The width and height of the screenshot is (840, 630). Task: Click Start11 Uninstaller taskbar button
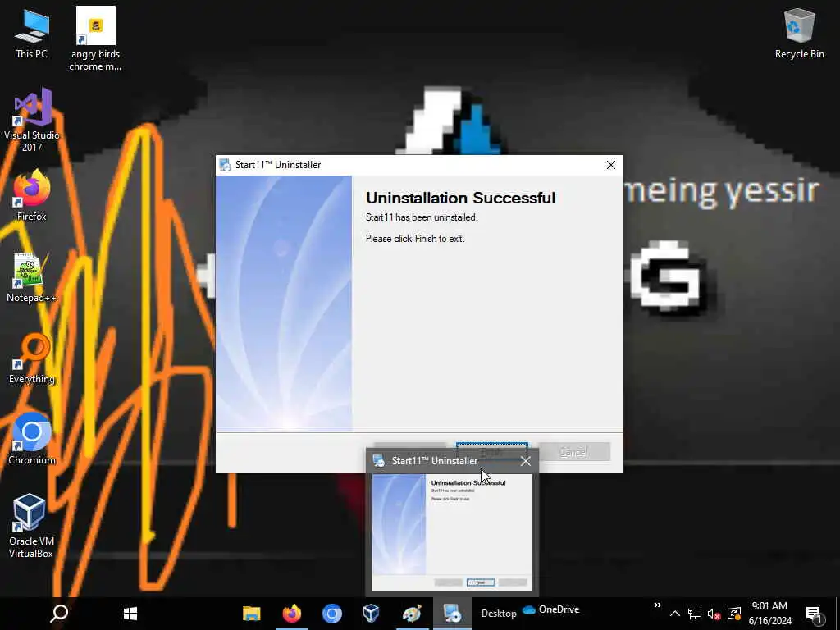(x=452, y=614)
